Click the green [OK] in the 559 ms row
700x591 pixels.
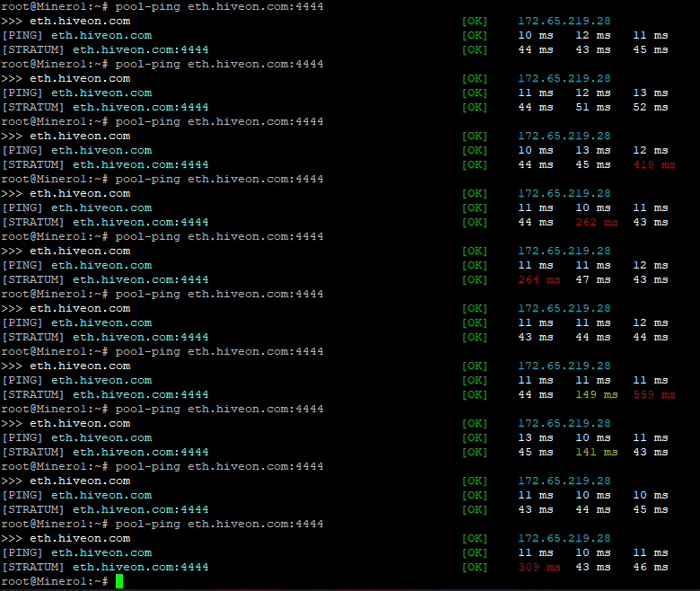(x=475, y=394)
